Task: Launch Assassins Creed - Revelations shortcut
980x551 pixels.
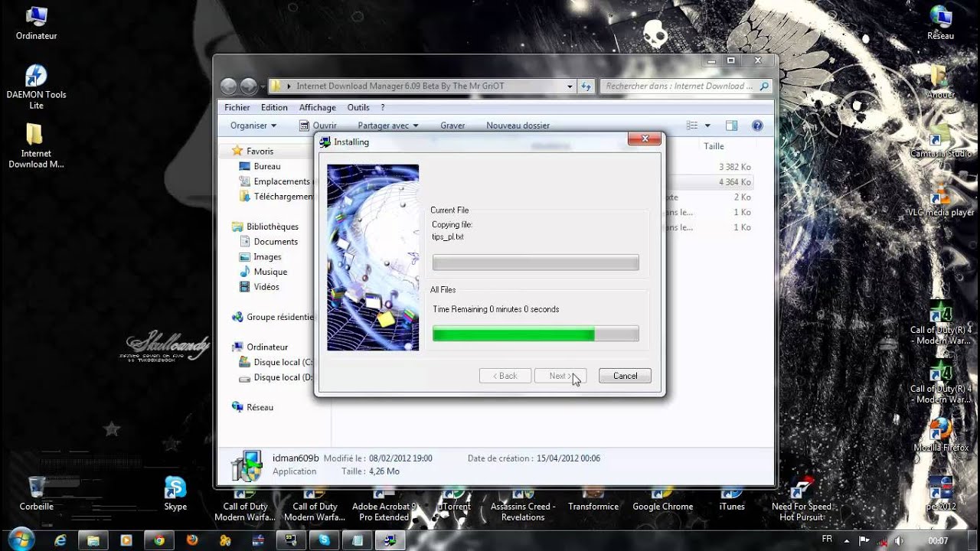Action: (x=523, y=505)
